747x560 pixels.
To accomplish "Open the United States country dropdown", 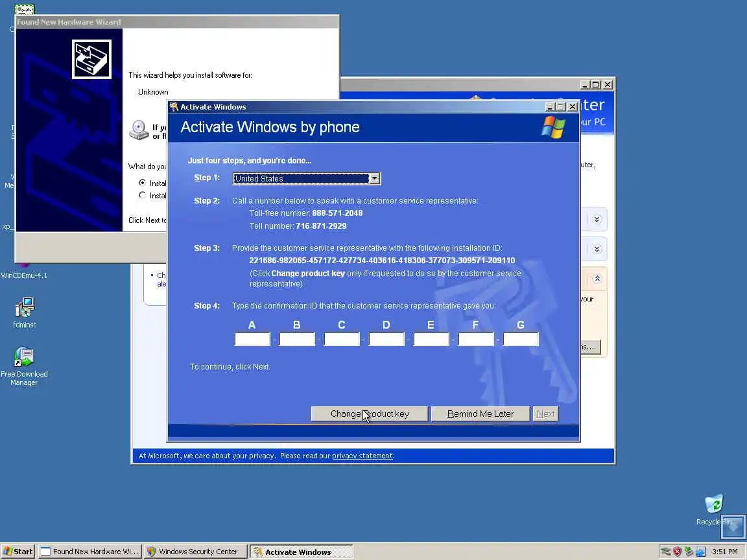I will click(x=374, y=179).
